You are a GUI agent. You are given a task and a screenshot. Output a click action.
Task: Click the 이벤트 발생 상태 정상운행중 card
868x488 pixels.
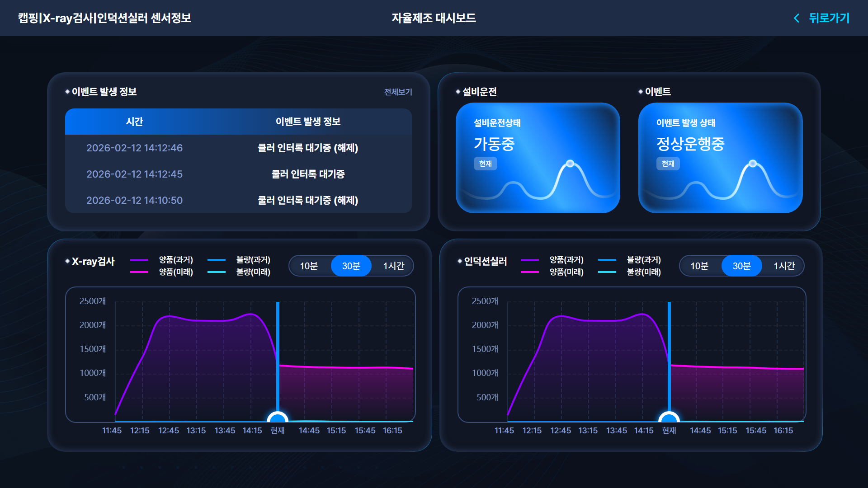720,158
